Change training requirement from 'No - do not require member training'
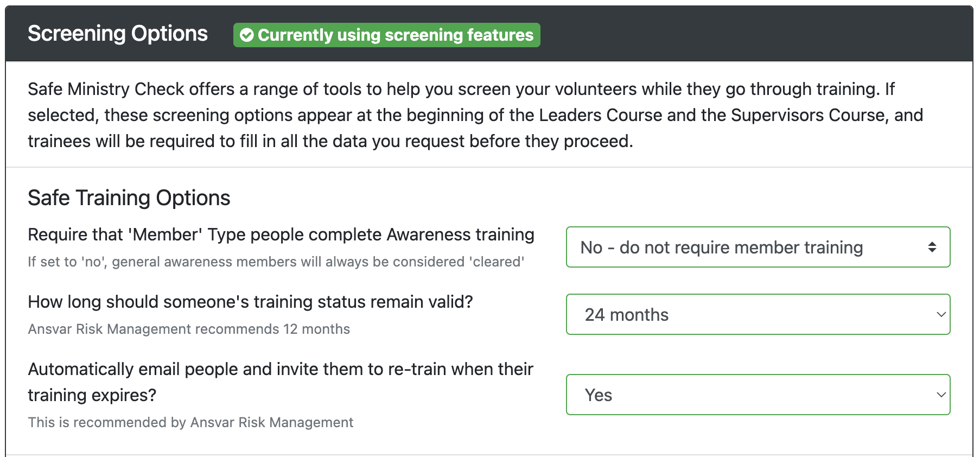This screenshot has width=980, height=457. coord(758,247)
